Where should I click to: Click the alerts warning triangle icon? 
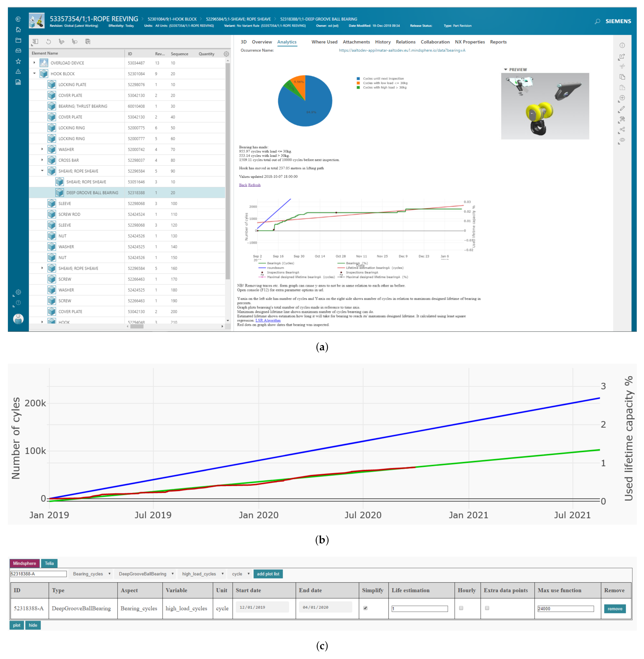pos(18,72)
